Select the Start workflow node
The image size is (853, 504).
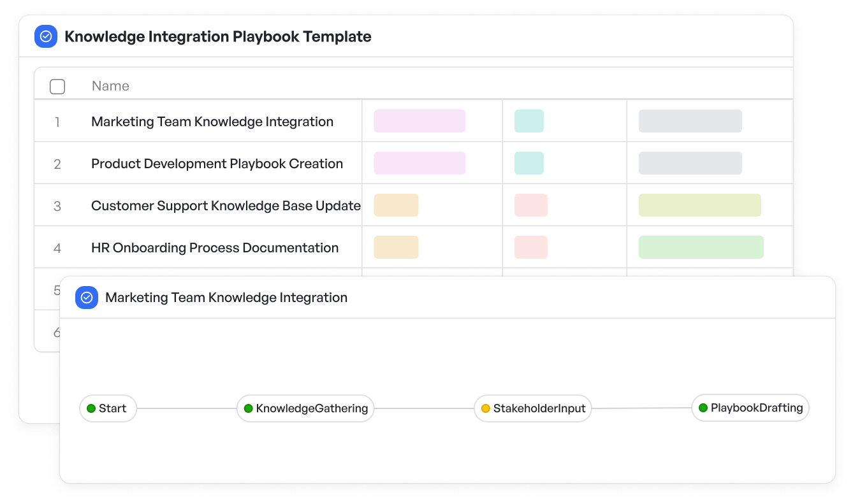click(108, 408)
